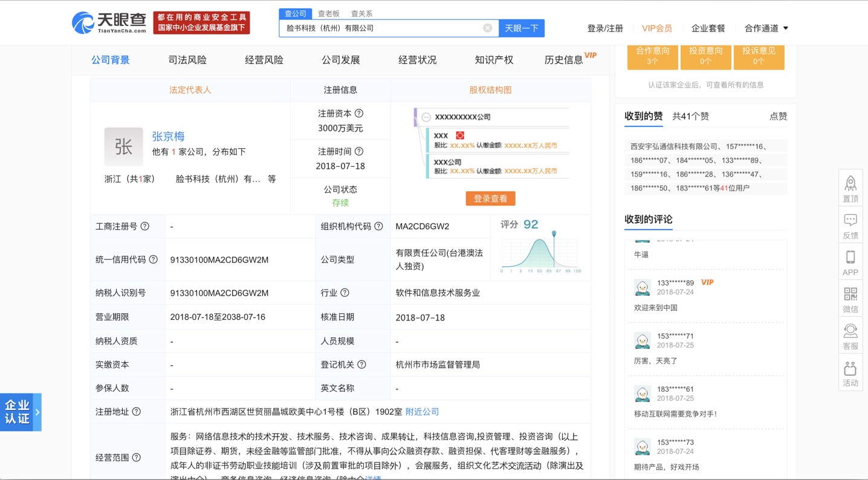Open help for 注册资本

point(359,113)
